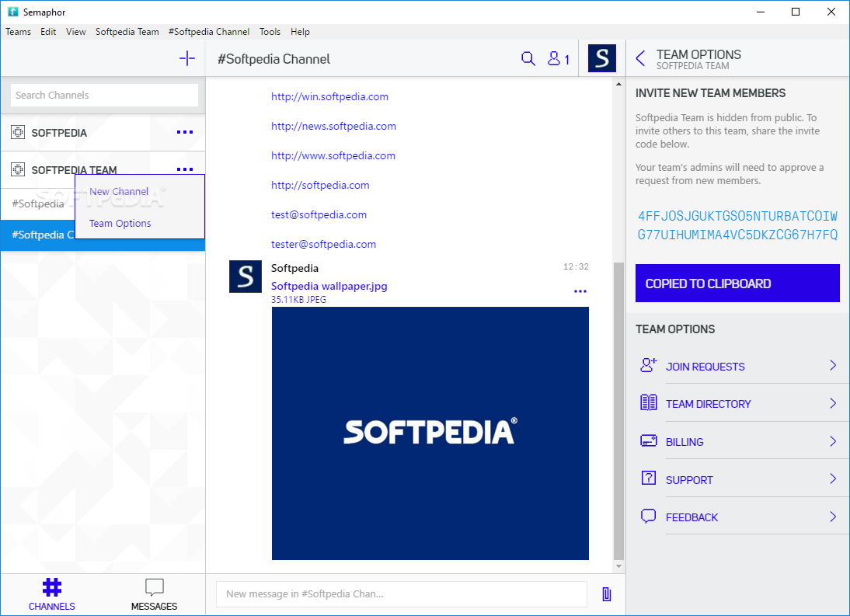Attach a file with the paperclip icon
The height and width of the screenshot is (616, 850).
tap(607, 594)
